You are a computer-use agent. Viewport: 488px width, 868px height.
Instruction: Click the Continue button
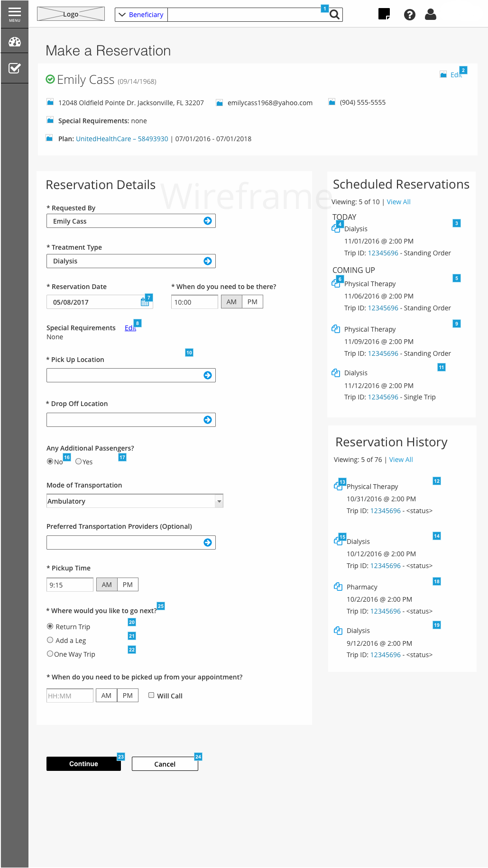(83, 764)
